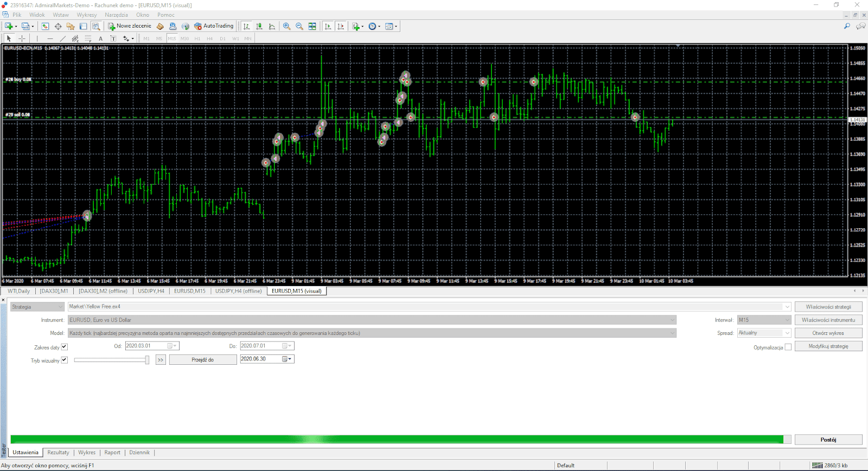Open the Raport tester tab
The height and width of the screenshot is (471, 868).
point(112,453)
